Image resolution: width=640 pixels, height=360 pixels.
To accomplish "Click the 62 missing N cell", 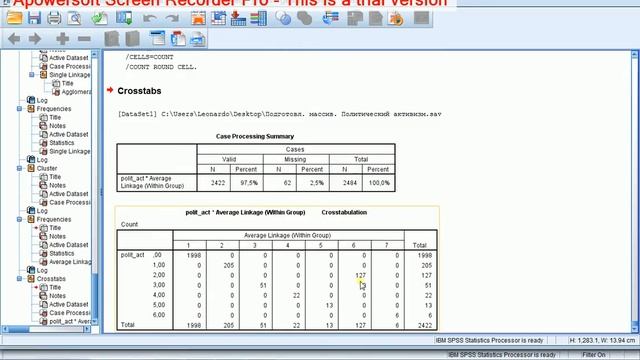I will (280, 183).
